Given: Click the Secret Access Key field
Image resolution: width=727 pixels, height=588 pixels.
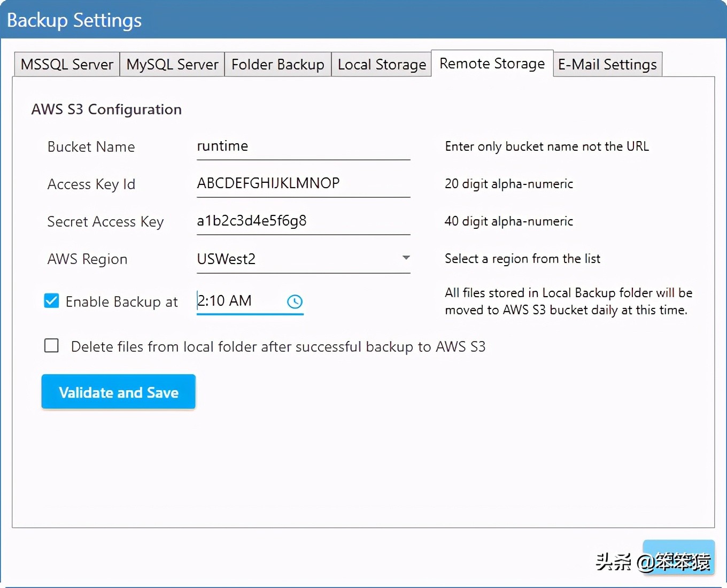Looking at the screenshot, I should pyautogui.click(x=303, y=221).
